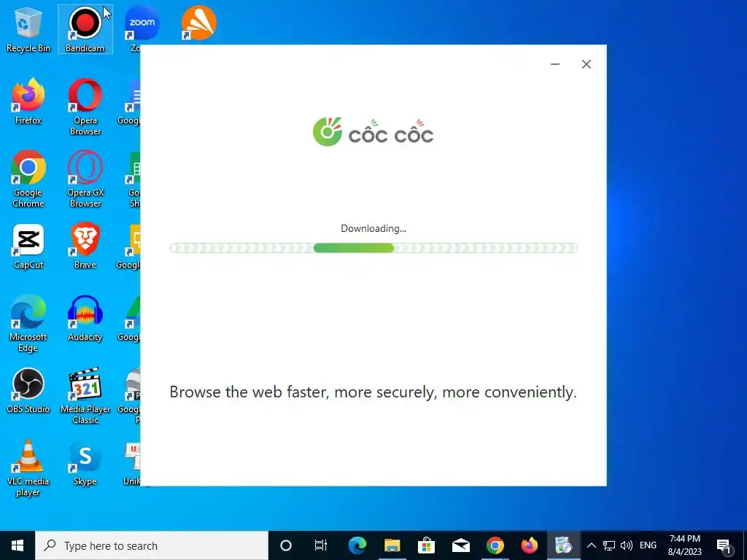Click the "Browse the web faster" slogan text
Image resolution: width=747 pixels, height=560 pixels.
[373, 392]
